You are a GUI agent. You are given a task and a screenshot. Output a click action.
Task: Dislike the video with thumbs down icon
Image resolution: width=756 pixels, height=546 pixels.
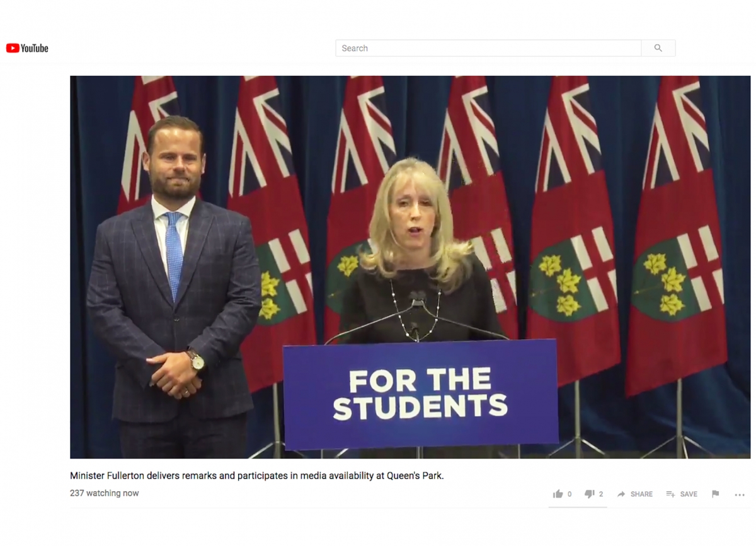click(590, 494)
